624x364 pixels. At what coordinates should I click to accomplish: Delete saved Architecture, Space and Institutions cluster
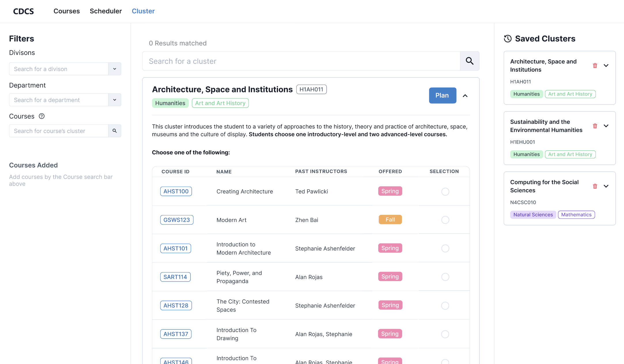(595, 66)
